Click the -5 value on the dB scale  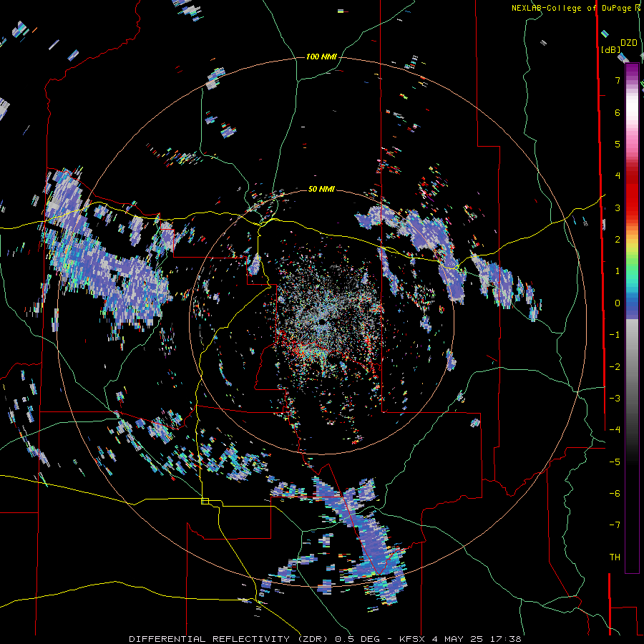[x=615, y=462]
